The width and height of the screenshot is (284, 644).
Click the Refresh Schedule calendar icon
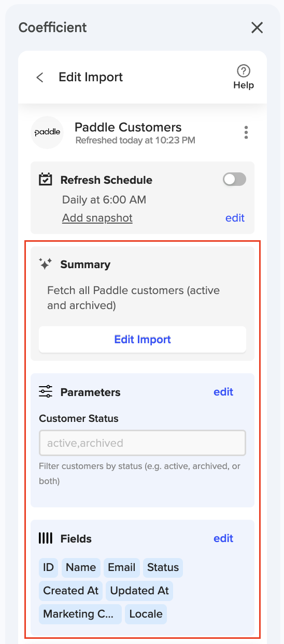tap(46, 180)
